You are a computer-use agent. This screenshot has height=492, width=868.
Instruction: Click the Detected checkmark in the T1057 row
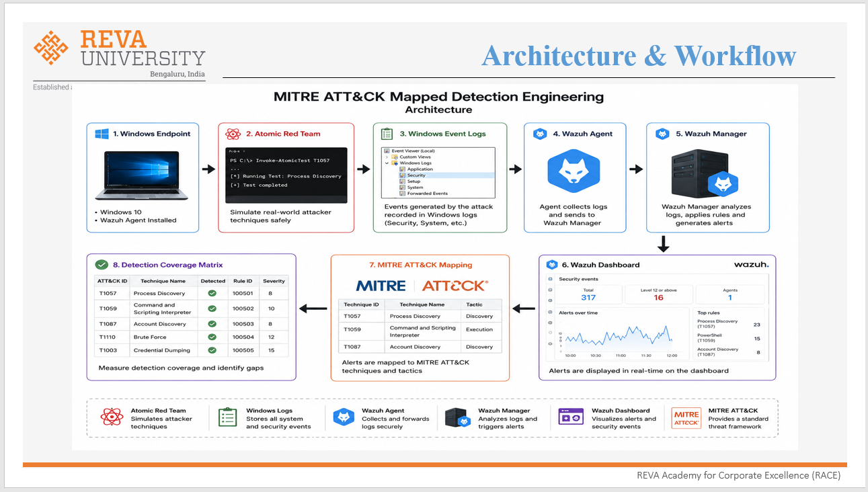point(212,294)
